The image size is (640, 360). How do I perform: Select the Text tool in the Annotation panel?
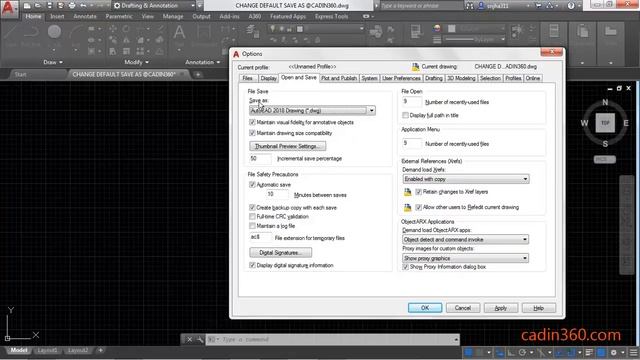179,32
